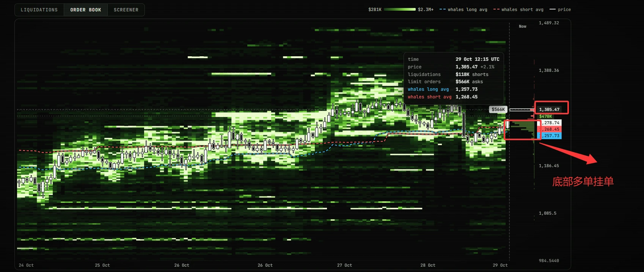Click the $118K shorts liquidations value
Viewport: 644px width, 272px height.
point(472,74)
